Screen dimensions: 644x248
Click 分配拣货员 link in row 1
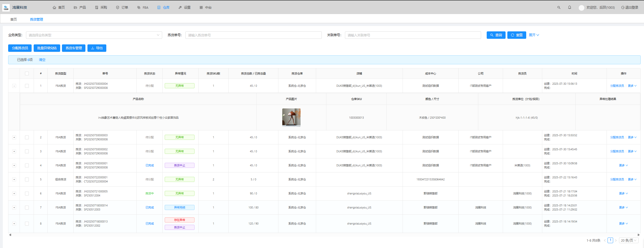[x=617, y=86]
